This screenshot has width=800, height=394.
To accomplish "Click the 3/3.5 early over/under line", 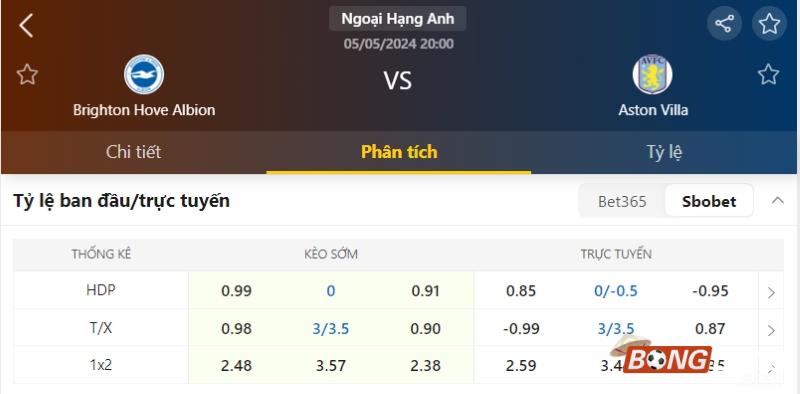I will click(331, 329).
